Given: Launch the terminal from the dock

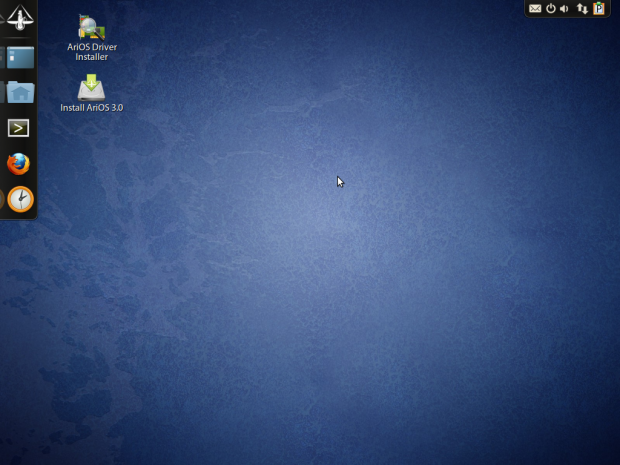Looking at the screenshot, I should click(19, 128).
